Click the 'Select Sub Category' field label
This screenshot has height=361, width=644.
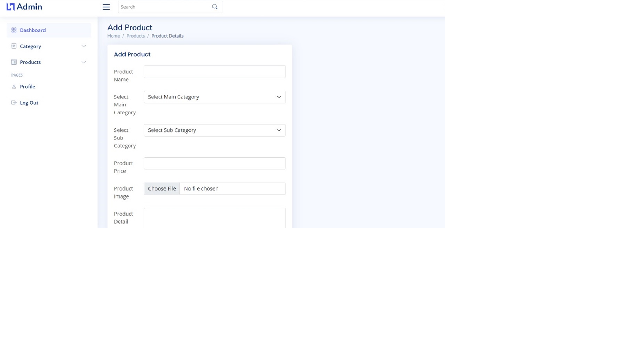click(x=125, y=138)
